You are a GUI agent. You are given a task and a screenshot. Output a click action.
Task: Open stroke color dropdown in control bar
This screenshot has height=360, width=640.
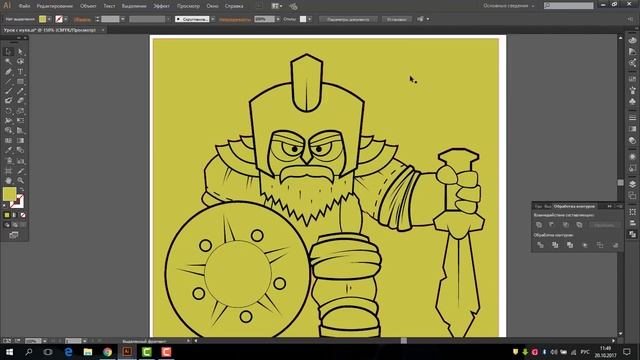pyautogui.click(x=66, y=19)
